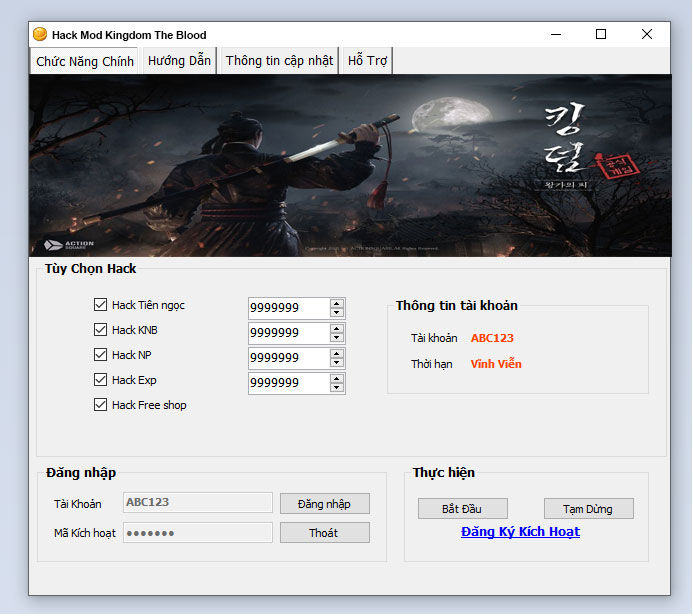Uncheck the Hack Tiên ngọc checkbox
693x616 pixels.
[100, 304]
